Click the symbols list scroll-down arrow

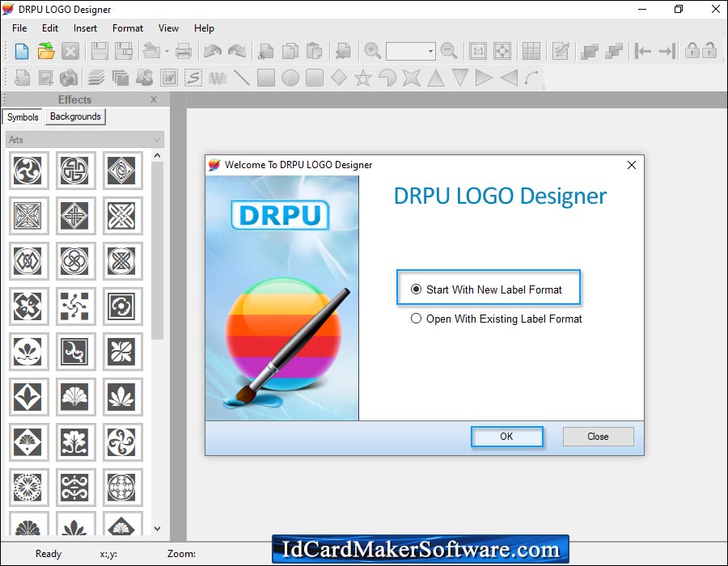click(x=158, y=529)
